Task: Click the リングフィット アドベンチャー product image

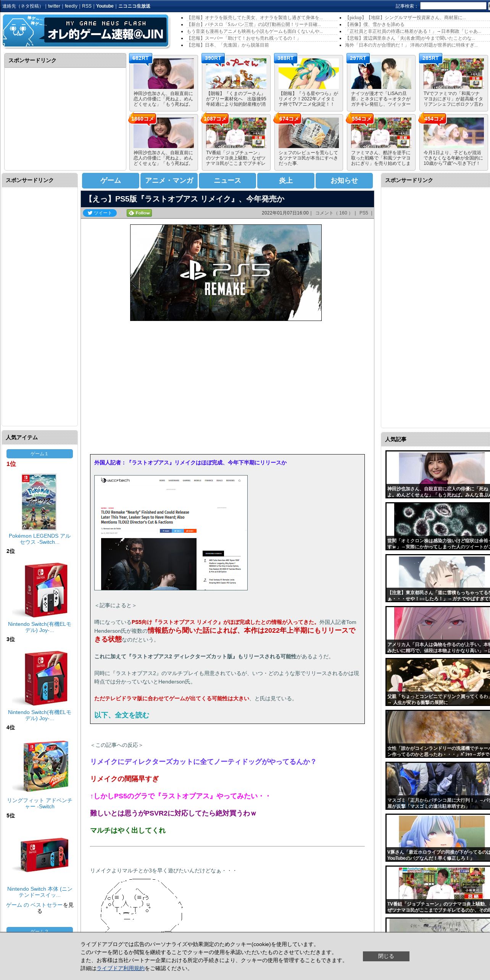Action: (x=40, y=766)
